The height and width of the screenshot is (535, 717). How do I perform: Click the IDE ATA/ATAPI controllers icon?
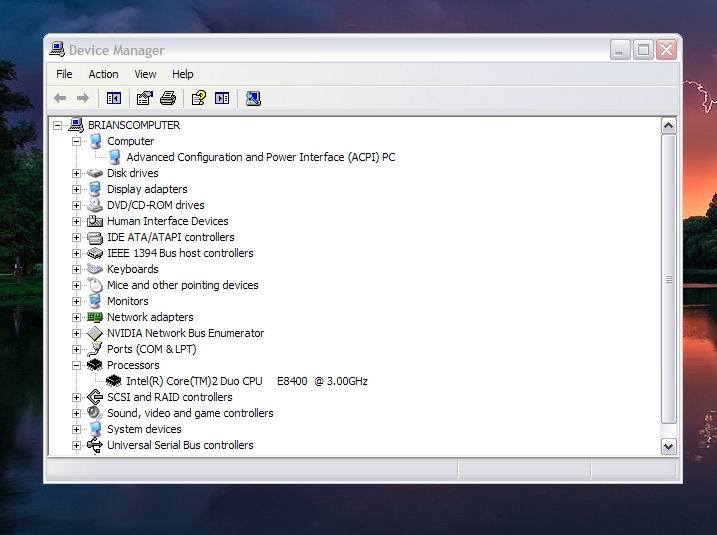point(95,237)
